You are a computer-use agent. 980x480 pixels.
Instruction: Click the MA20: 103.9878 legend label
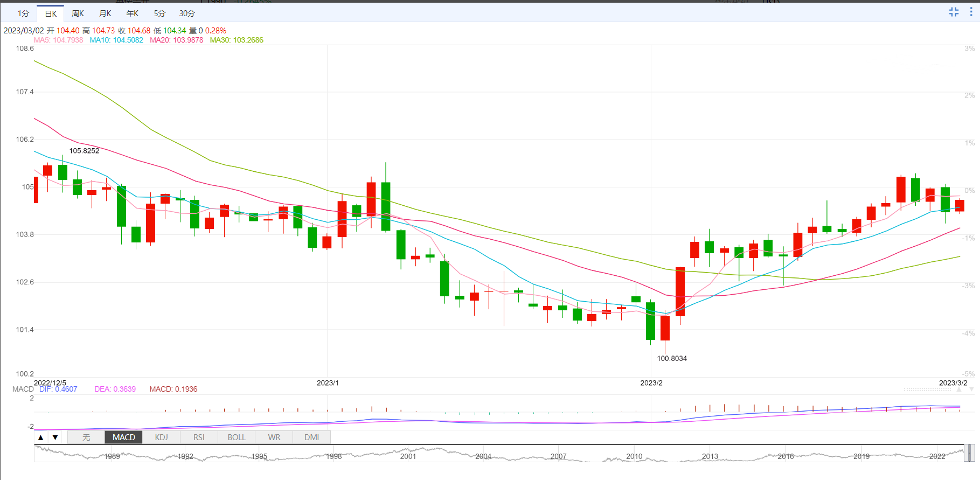click(176, 40)
